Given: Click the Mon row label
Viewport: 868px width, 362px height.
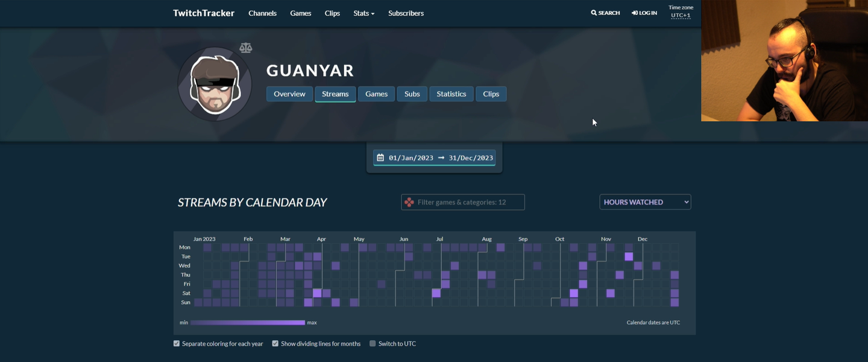Looking at the screenshot, I should 184,247.
